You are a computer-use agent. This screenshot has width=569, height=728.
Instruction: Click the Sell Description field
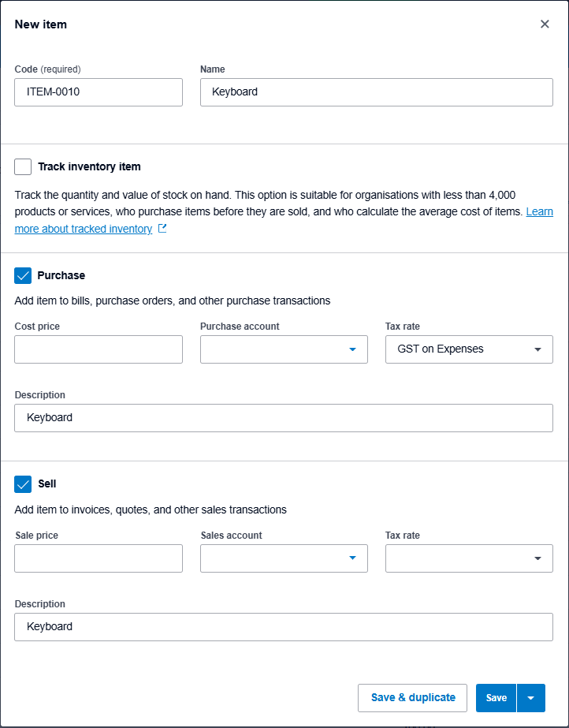coord(284,627)
